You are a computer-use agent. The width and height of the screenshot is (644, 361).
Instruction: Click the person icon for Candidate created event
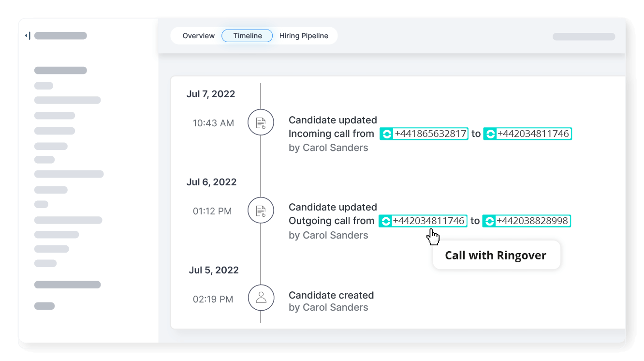tap(261, 298)
